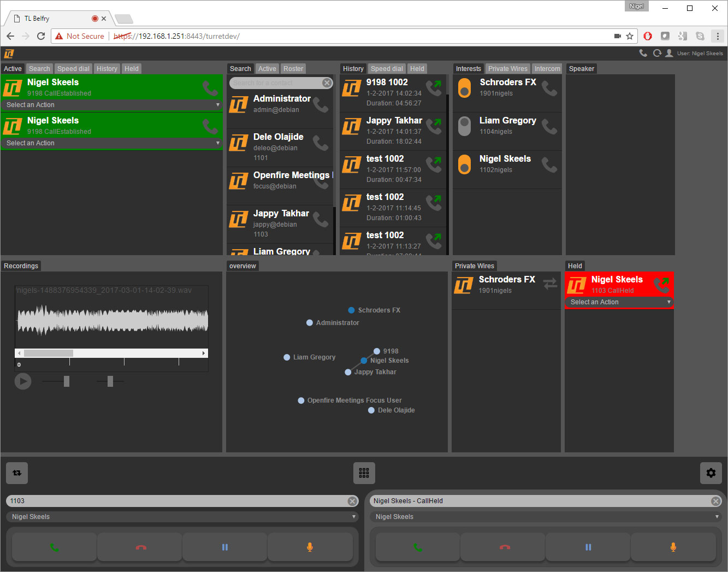Image resolution: width=728 pixels, height=572 pixels.
Task: Toggle the Schroders FX interest switch
Action: [x=464, y=88]
